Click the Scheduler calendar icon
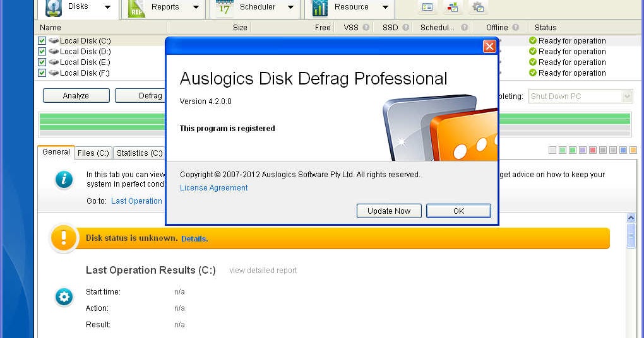644x338 pixels. 225,8
